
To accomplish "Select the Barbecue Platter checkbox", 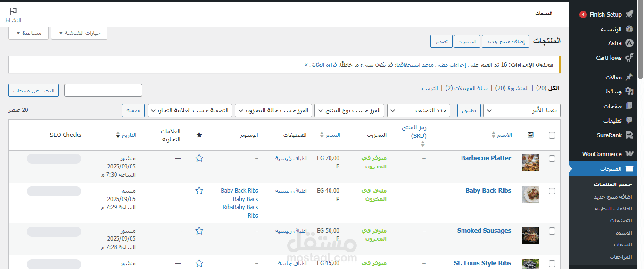I will pyautogui.click(x=552, y=159).
